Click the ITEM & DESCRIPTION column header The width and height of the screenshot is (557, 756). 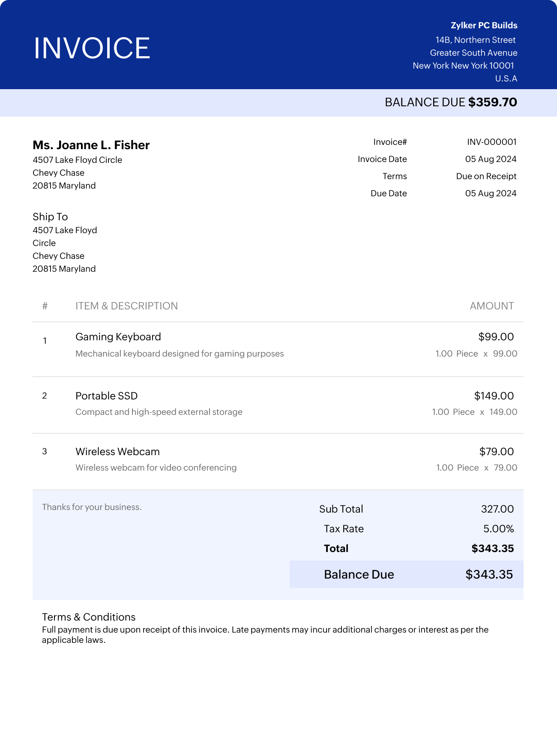(x=126, y=306)
